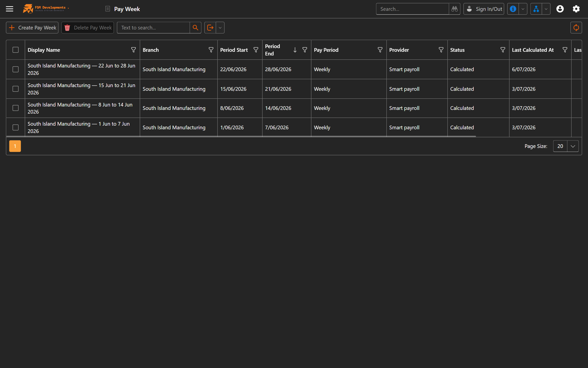
Task: Filter the Last Calculated At column
Action: point(565,50)
